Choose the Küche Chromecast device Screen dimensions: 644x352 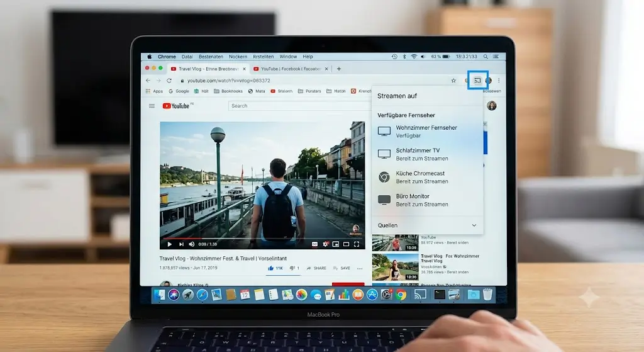427,177
